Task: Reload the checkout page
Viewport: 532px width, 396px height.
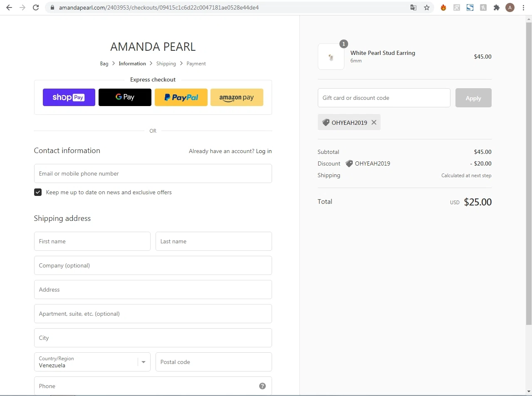Action: [x=36, y=7]
